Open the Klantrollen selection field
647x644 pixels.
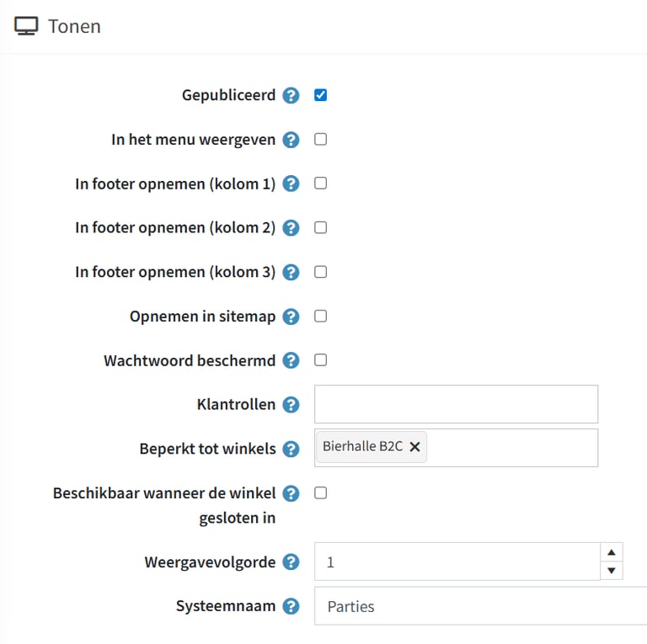(x=456, y=404)
